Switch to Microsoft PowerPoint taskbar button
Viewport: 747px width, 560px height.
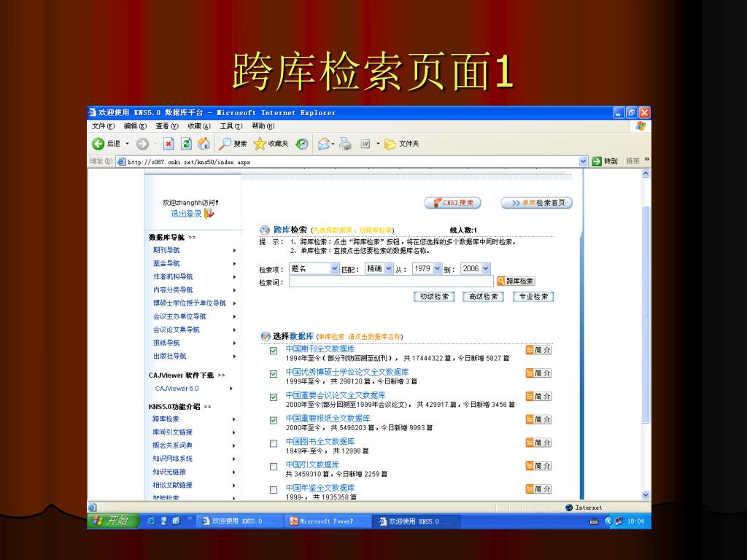pyautogui.click(x=328, y=521)
